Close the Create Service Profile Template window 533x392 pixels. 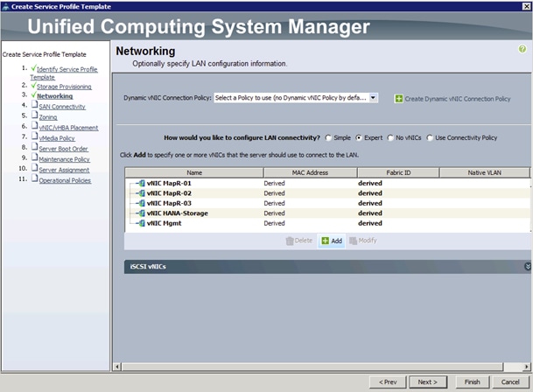(x=526, y=6)
